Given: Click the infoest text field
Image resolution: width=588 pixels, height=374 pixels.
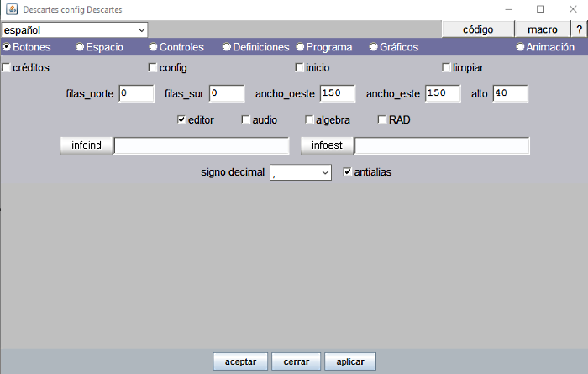Looking at the screenshot, I should pyautogui.click(x=442, y=145).
